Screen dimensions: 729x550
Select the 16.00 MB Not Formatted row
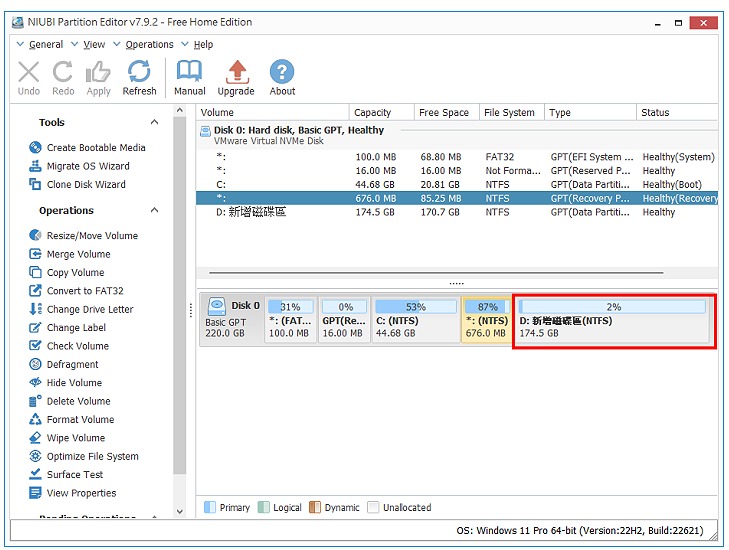pyautogui.click(x=457, y=171)
